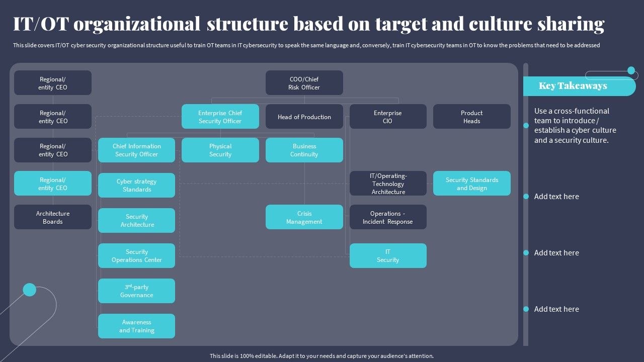Screen dimensions: 644x362
Task: Click the Awareness and Training box
Action: click(x=137, y=326)
